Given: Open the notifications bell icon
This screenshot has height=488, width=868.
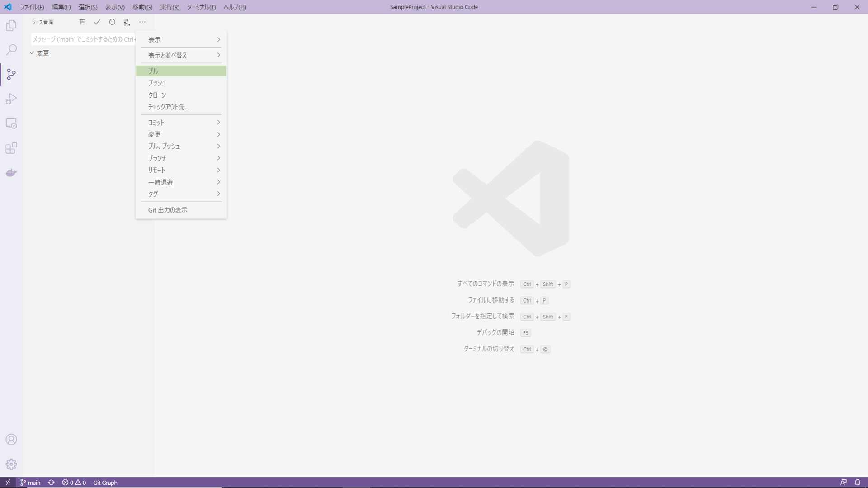Looking at the screenshot, I should 858,483.
